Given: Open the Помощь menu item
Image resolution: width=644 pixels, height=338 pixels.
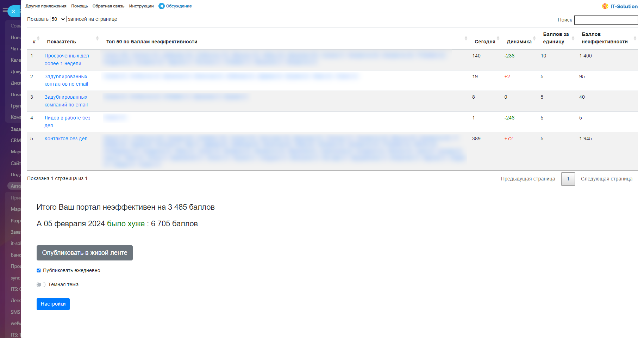Looking at the screenshot, I should 80,6.
